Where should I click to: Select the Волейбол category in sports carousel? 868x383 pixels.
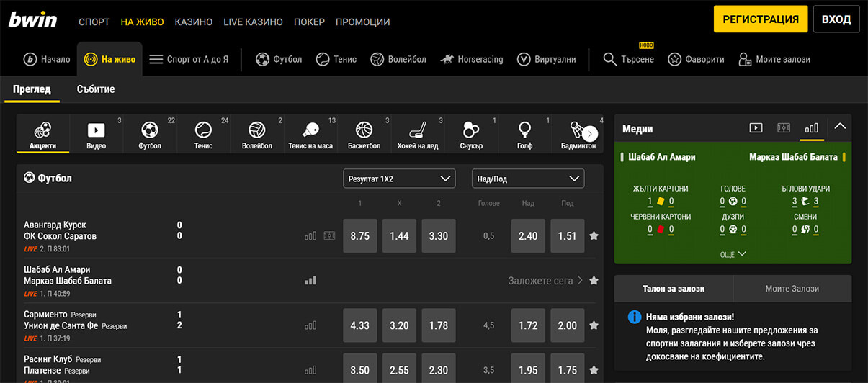[x=256, y=134]
